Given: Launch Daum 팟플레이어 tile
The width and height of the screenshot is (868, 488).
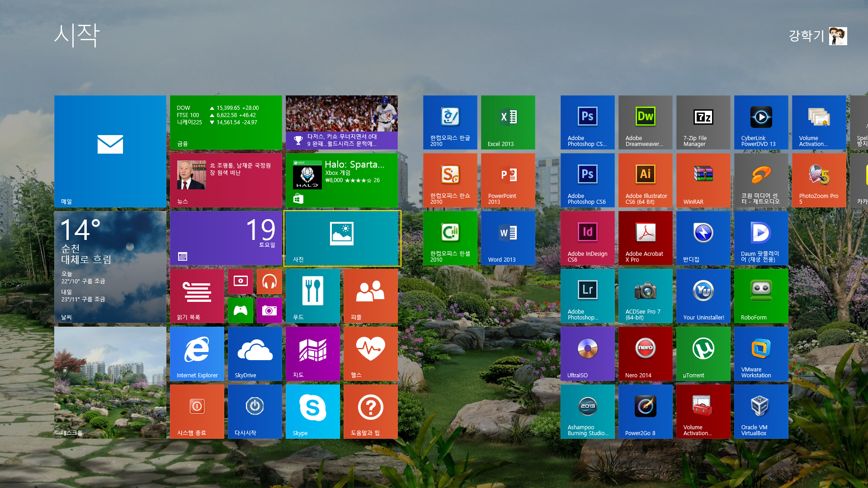Looking at the screenshot, I should (761, 238).
